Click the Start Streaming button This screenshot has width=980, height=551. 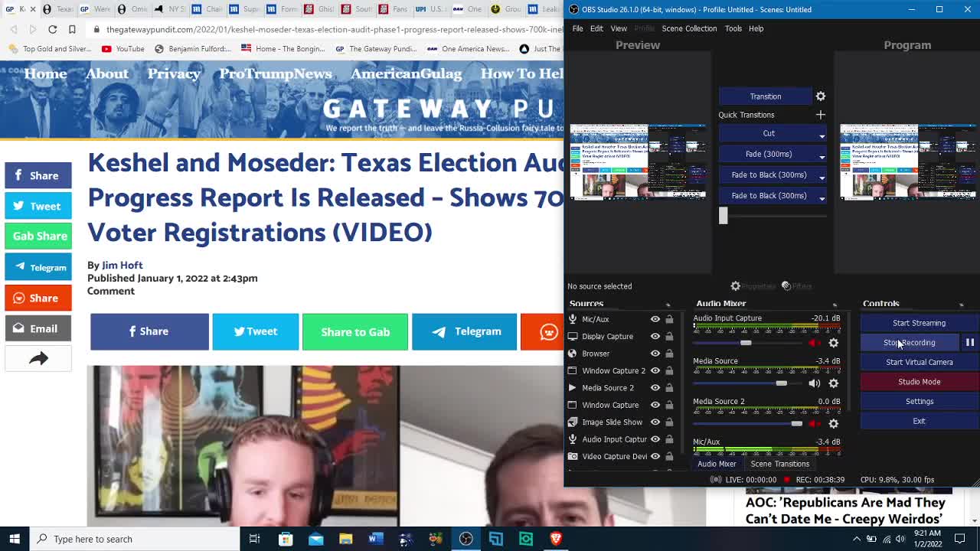pos(919,323)
